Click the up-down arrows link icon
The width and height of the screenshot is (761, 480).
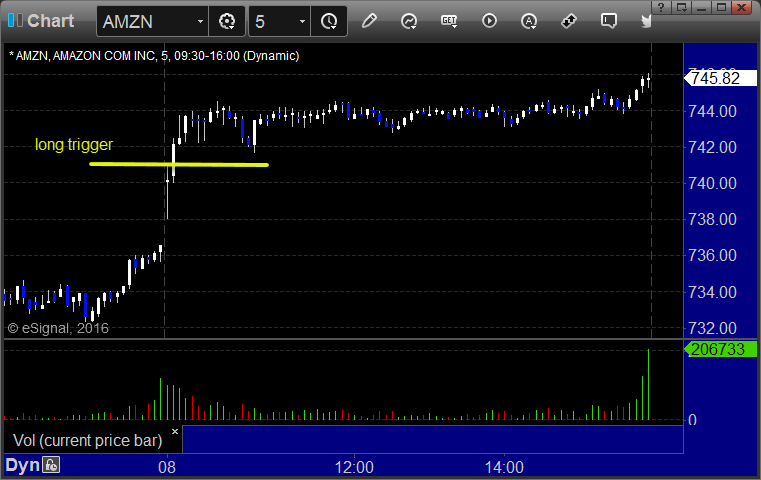coord(569,21)
